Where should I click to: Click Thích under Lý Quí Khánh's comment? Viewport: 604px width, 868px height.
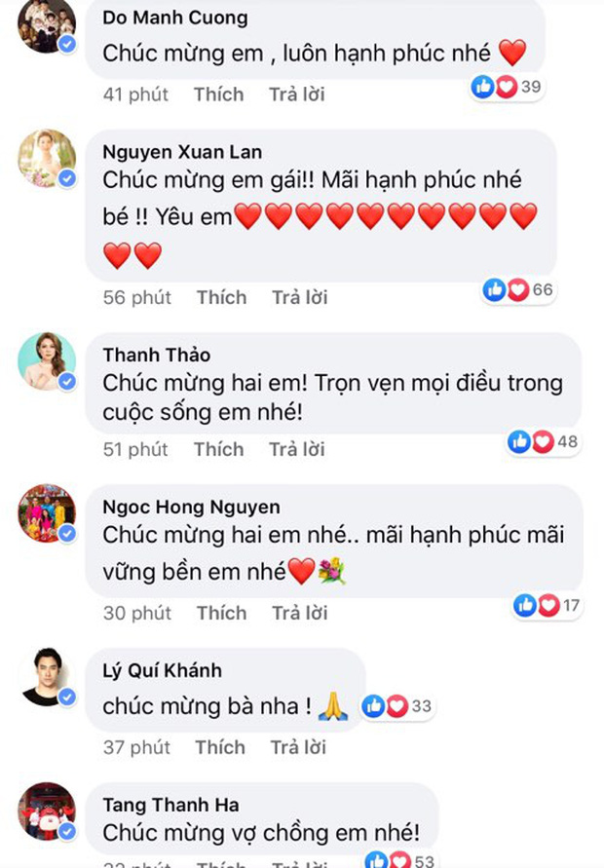(x=218, y=747)
